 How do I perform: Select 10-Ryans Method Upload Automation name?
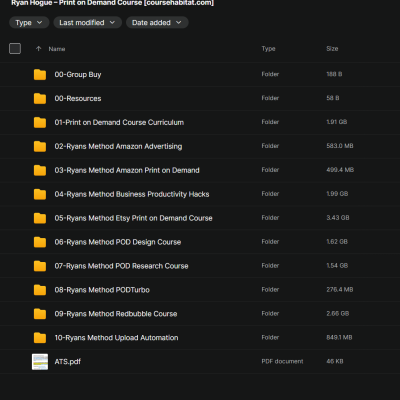tap(116, 338)
